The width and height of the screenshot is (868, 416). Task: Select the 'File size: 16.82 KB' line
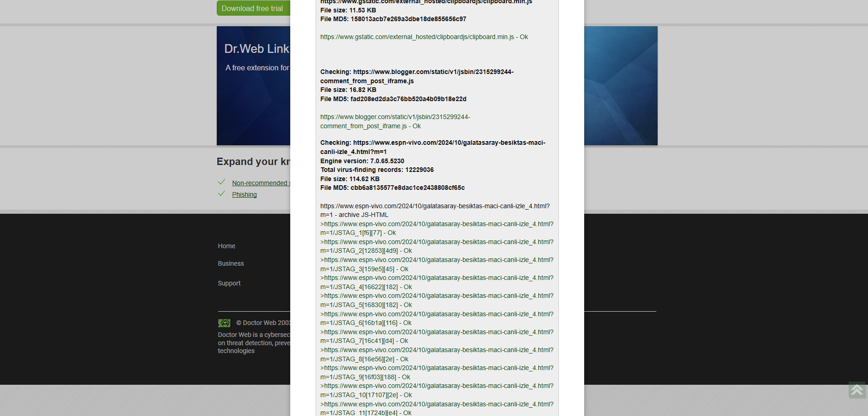pos(348,90)
